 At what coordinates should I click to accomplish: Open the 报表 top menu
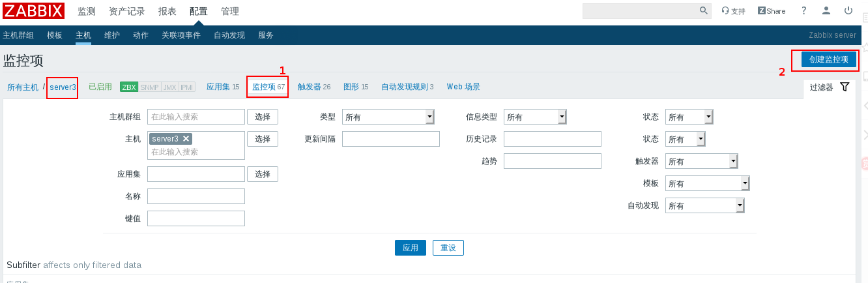click(167, 11)
